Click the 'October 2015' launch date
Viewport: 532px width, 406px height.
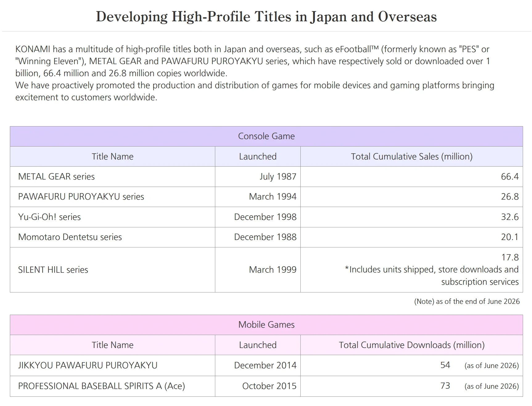tap(269, 386)
